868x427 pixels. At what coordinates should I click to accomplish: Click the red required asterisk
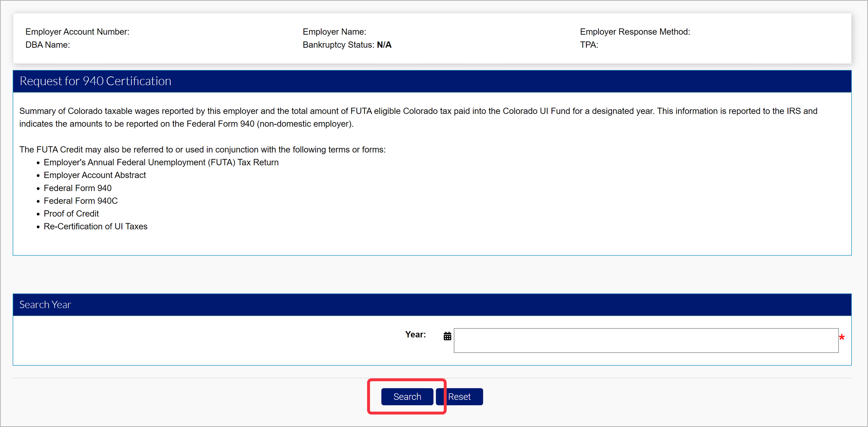[x=842, y=338]
